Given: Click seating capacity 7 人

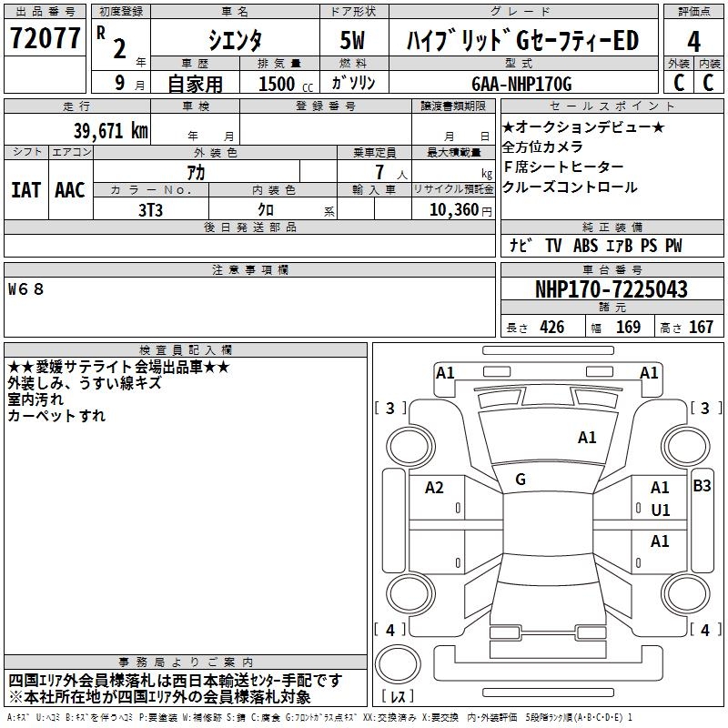Looking at the screenshot, I should click(x=391, y=173).
